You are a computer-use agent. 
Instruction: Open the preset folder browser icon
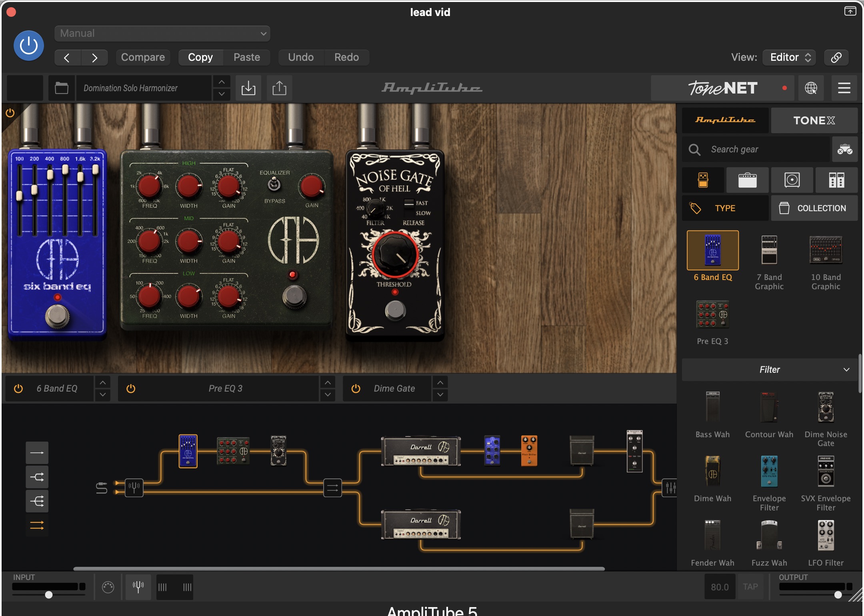(x=61, y=88)
